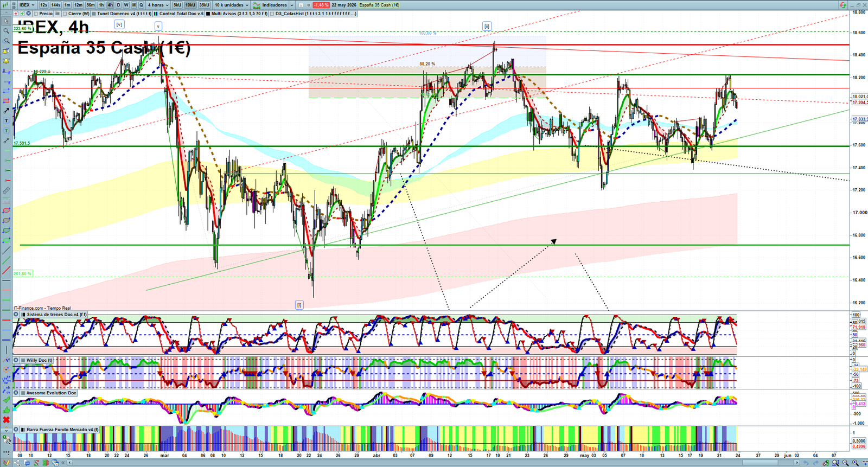This screenshot has width=868, height=467.
Task: Select the ruler measurement tool
Action: pos(6,190)
